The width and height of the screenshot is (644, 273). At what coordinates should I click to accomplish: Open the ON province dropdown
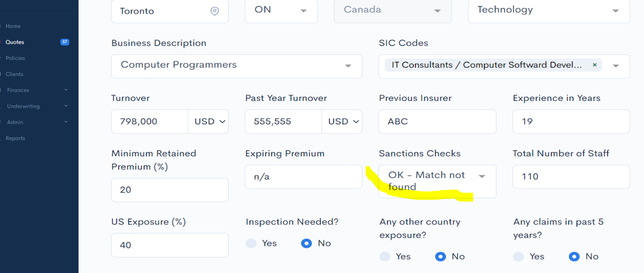pos(281,10)
